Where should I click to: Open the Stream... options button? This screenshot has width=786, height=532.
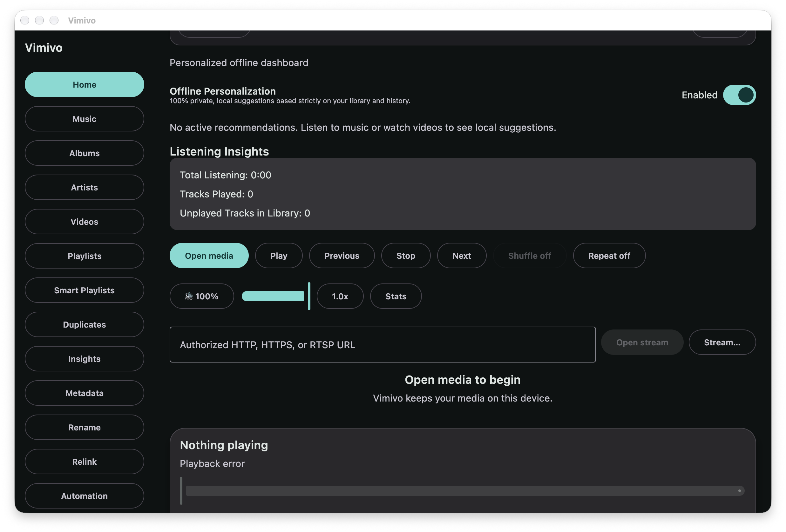tap(722, 342)
